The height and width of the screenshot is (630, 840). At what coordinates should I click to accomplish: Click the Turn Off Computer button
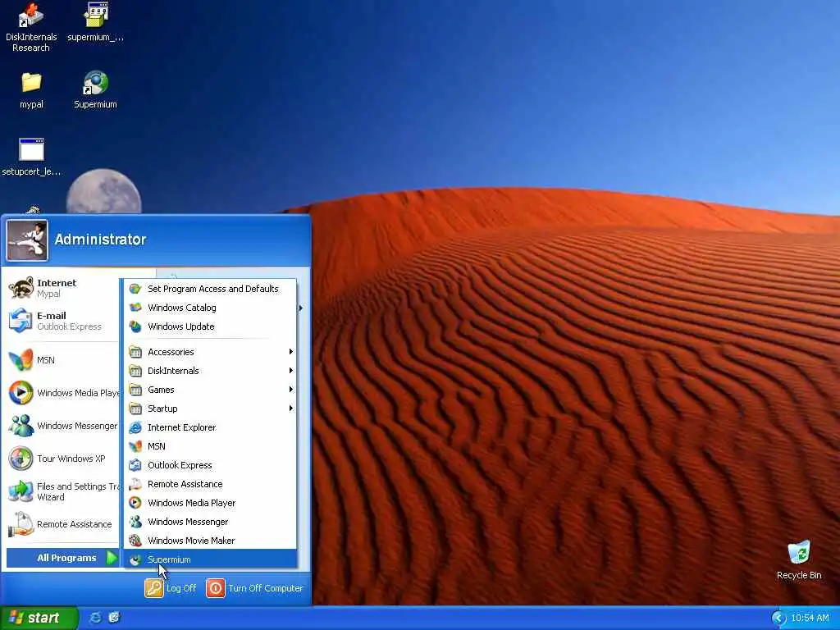point(255,588)
